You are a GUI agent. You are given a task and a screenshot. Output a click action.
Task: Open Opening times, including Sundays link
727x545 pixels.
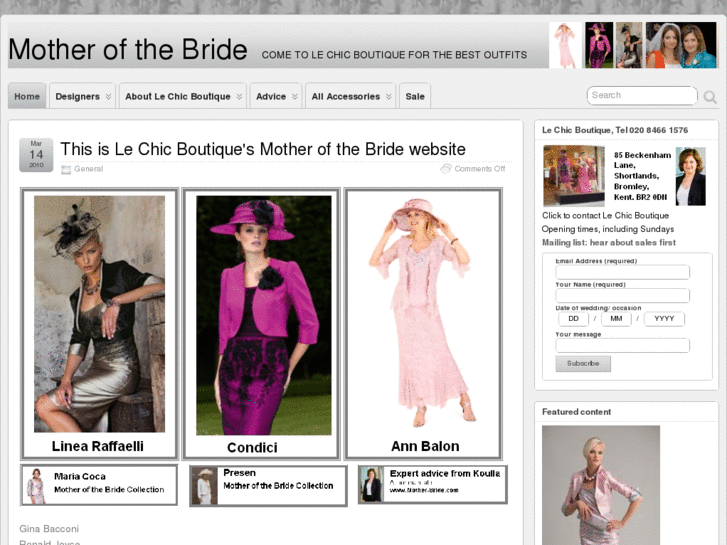tap(608, 229)
